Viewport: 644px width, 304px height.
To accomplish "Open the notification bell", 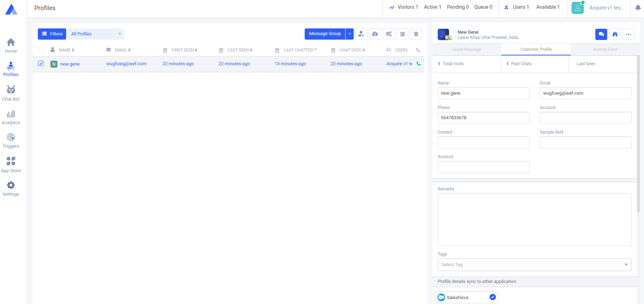I will (638, 8).
